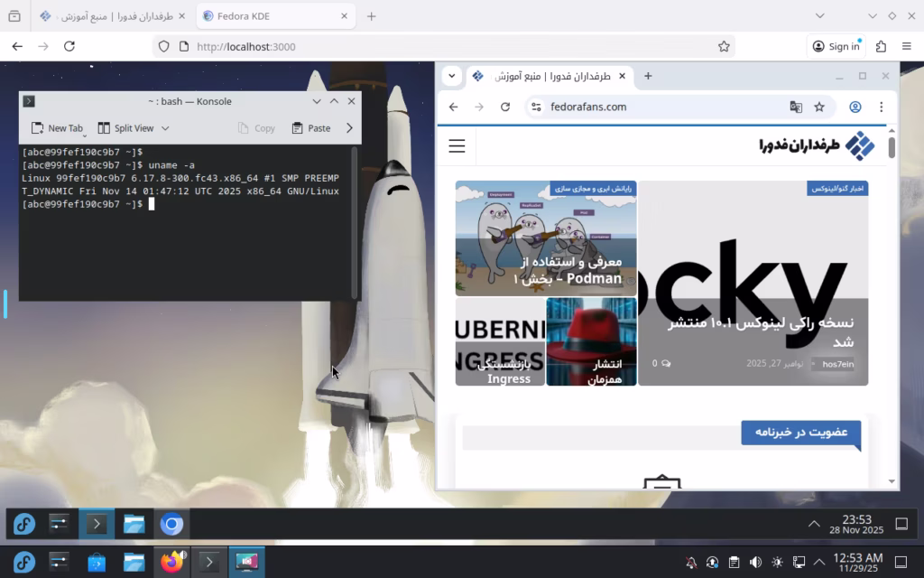Launch Dolphin file manager from the taskbar

134,561
